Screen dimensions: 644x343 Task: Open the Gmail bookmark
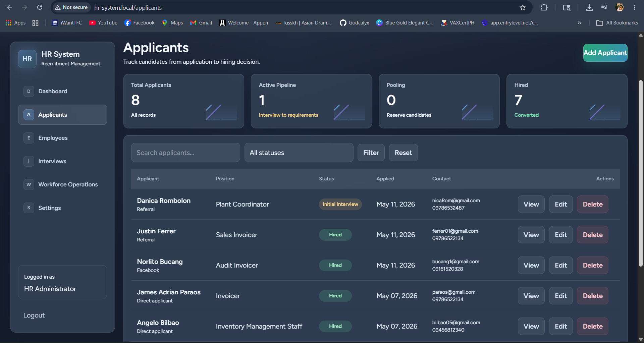point(201,23)
